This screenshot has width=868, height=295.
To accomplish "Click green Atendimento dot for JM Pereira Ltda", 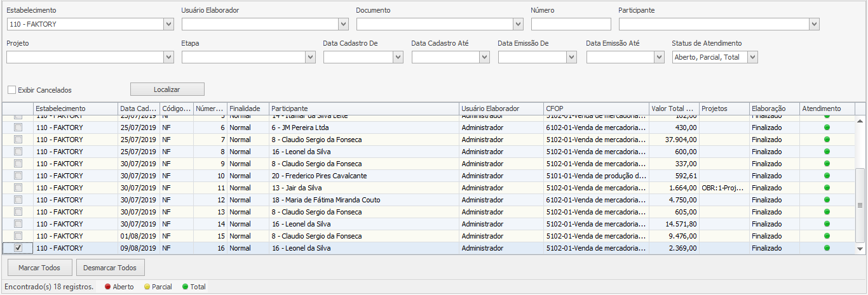I will point(827,128).
